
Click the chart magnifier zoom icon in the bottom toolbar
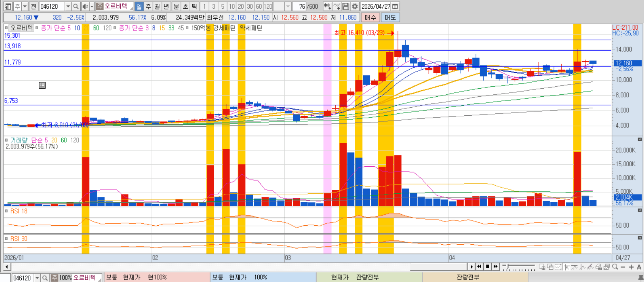[615, 267]
